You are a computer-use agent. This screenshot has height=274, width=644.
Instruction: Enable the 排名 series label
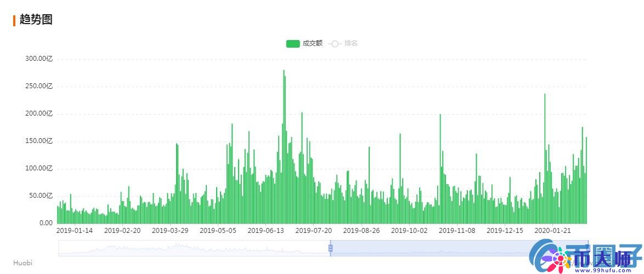click(x=351, y=43)
